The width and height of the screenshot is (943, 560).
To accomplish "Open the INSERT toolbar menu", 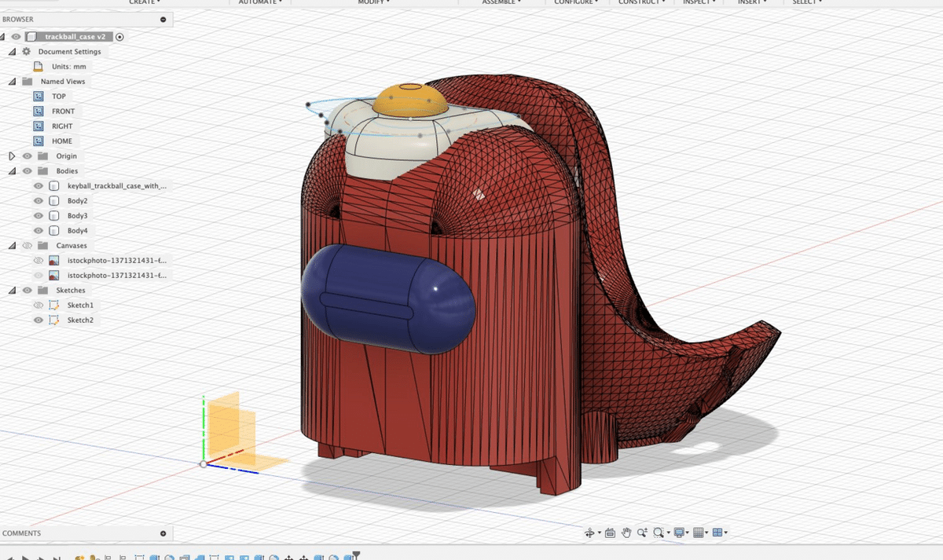I will (x=751, y=2).
